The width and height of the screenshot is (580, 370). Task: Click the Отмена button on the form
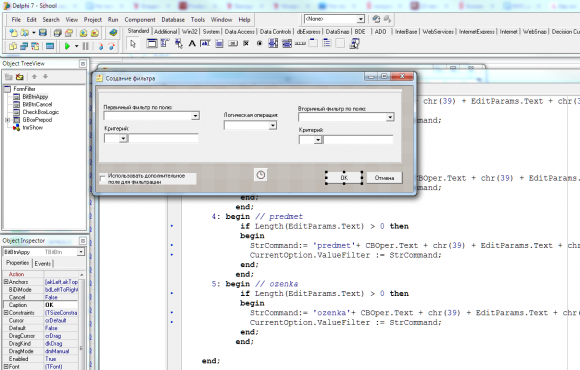384,178
